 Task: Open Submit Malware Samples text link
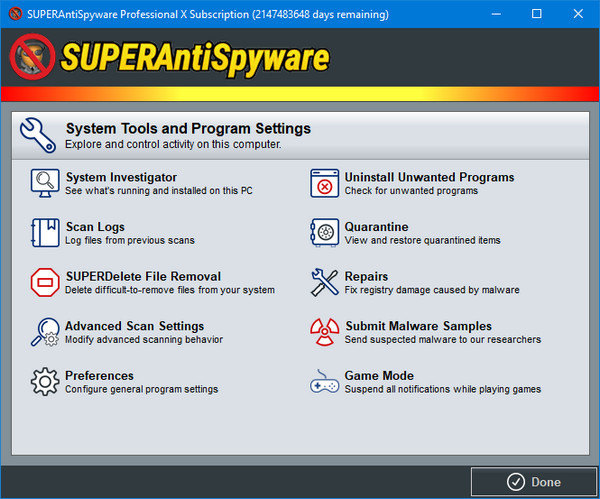click(x=418, y=326)
